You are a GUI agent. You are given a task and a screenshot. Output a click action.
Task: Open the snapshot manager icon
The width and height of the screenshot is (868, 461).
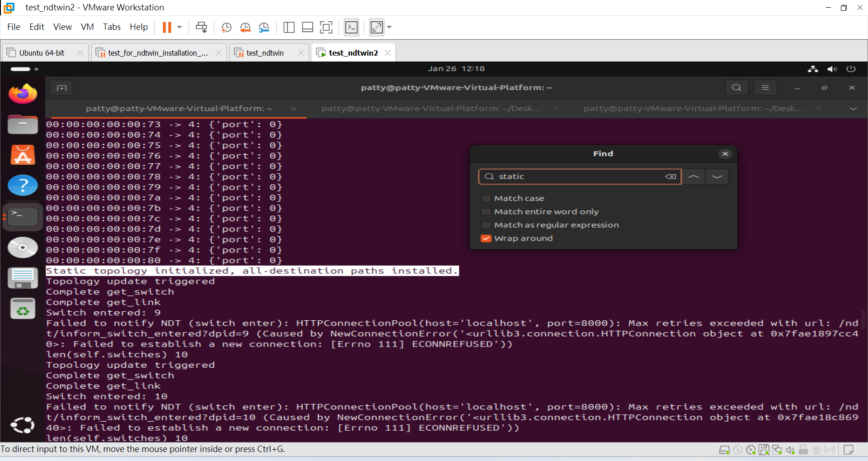click(x=264, y=28)
